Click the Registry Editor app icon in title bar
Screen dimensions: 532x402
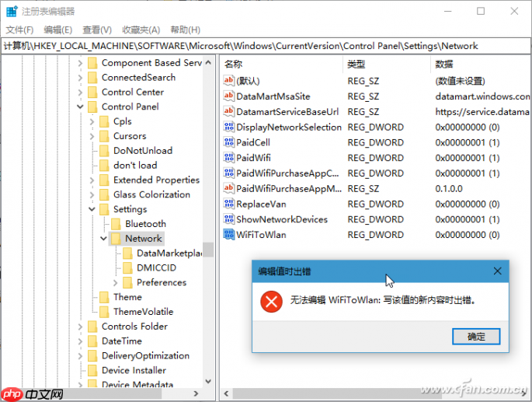tap(12, 11)
